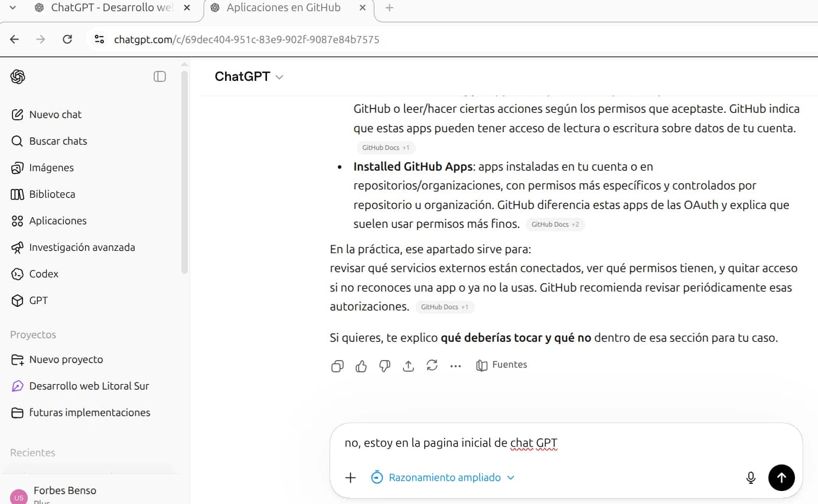Click the message input text field

point(561,443)
